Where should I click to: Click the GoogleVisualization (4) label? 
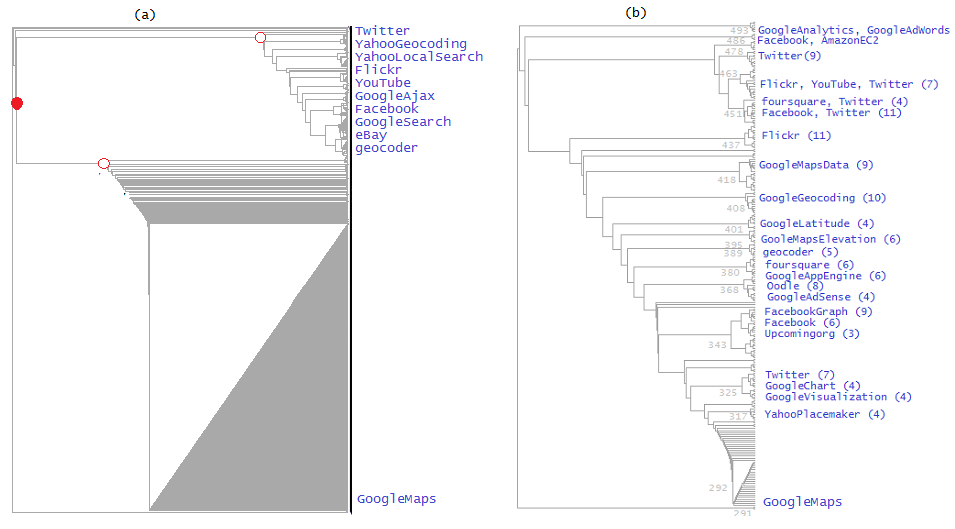(x=838, y=397)
